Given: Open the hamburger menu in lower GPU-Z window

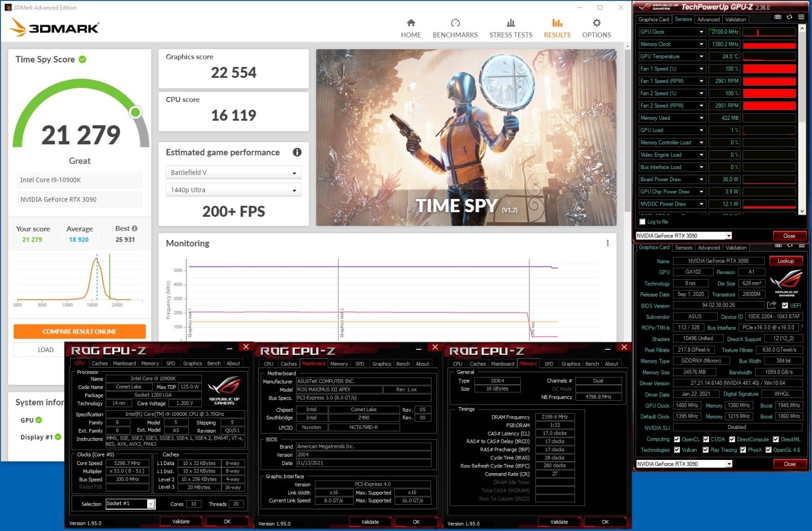Looking at the screenshot, I should (x=802, y=246).
